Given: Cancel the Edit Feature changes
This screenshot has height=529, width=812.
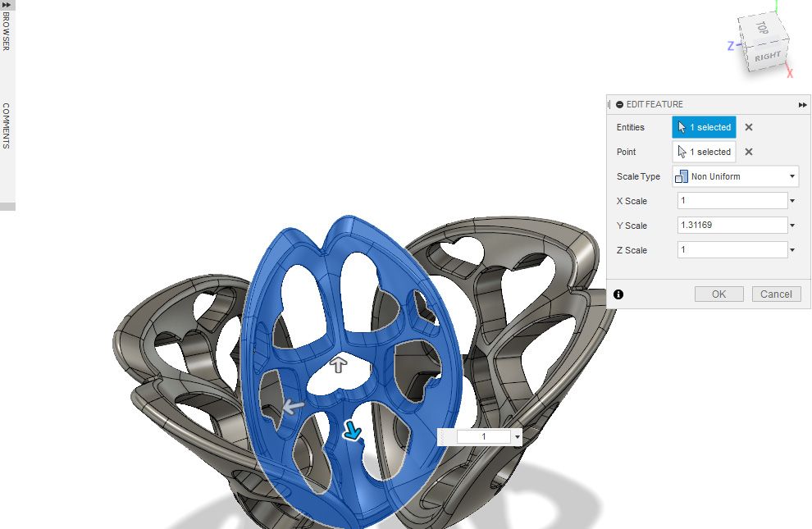Looking at the screenshot, I should coord(775,294).
